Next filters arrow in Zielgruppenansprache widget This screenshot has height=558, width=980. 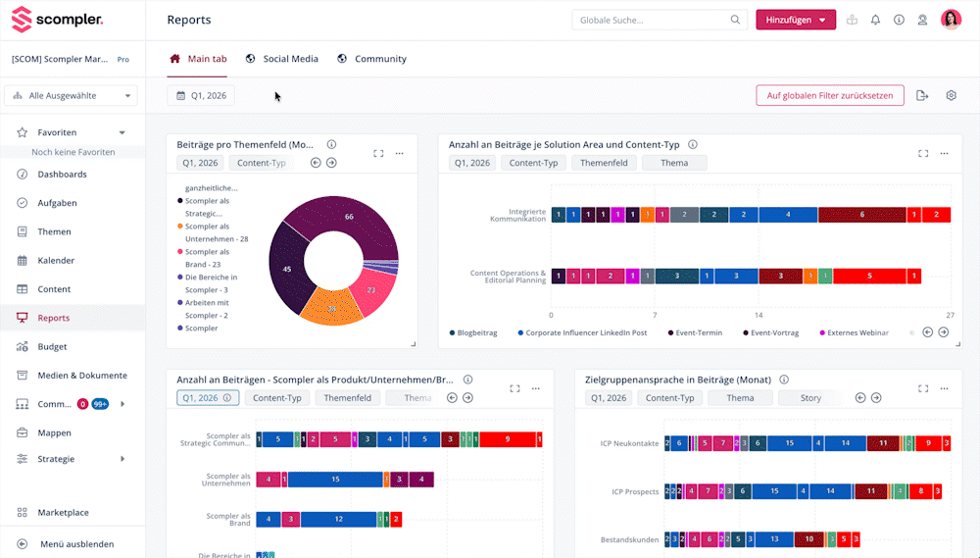pyautogui.click(x=876, y=398)
